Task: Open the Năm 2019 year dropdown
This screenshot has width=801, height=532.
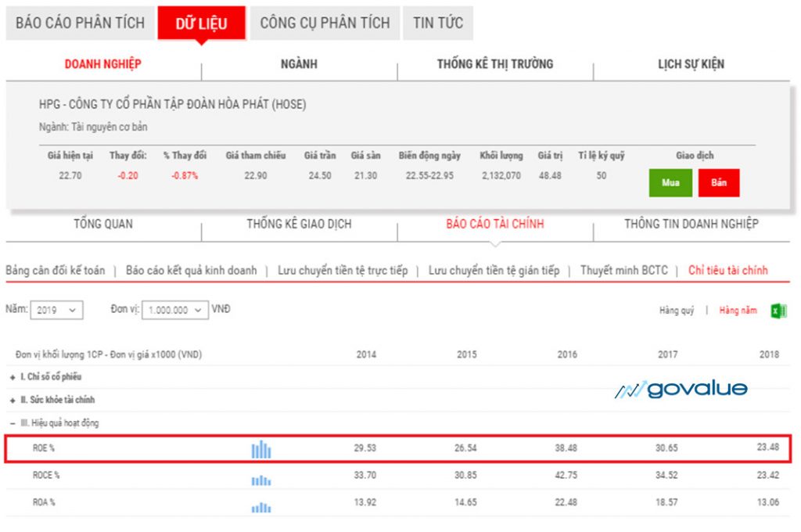Action: click(56, 310)
